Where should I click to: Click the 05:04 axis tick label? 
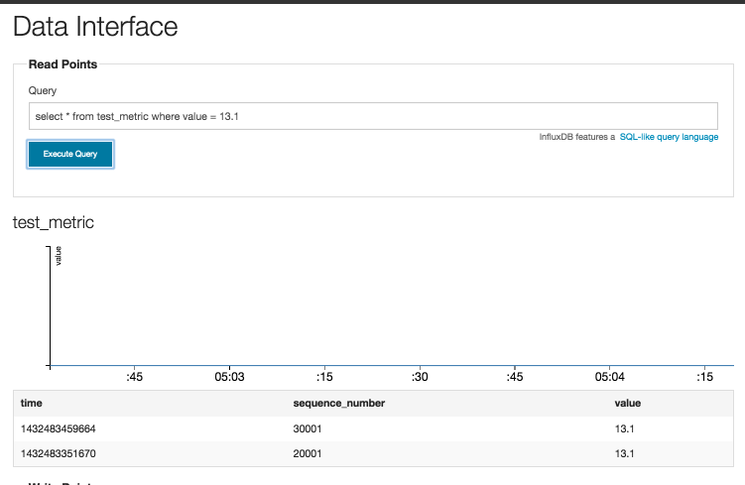point(610,377)
